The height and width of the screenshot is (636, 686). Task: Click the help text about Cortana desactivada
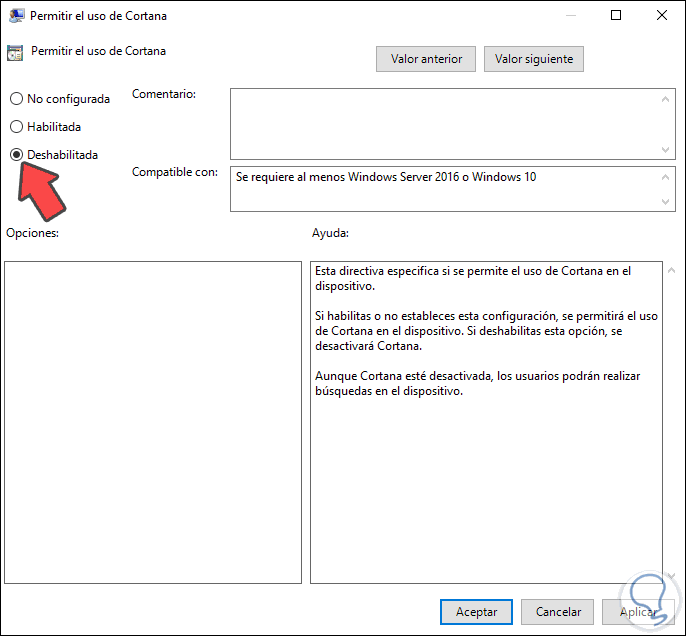tap(477, 384)
